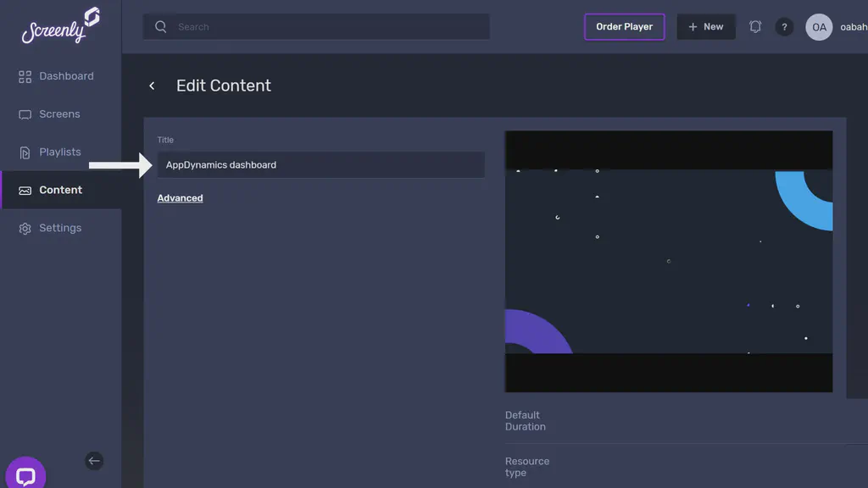Open notifications via the bell icon
Viewport: 868px width, 488px height.
click(754, 26)
